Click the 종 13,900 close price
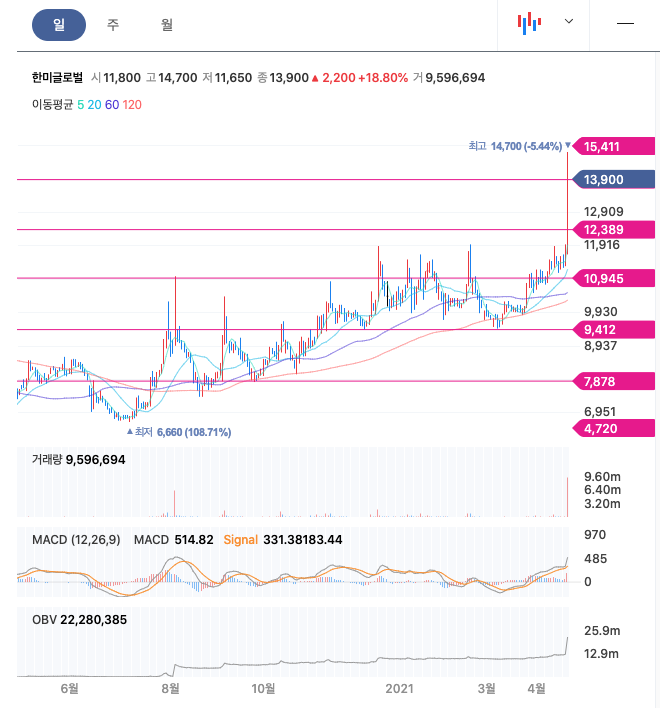The image size is (660, 708). (x=283, y=78)
